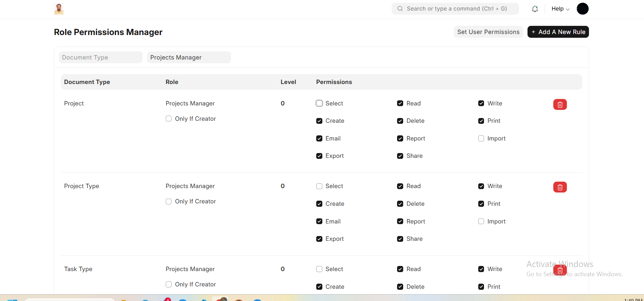
Task: Click the magnifier icon in search bar
Action: [400, 9]
